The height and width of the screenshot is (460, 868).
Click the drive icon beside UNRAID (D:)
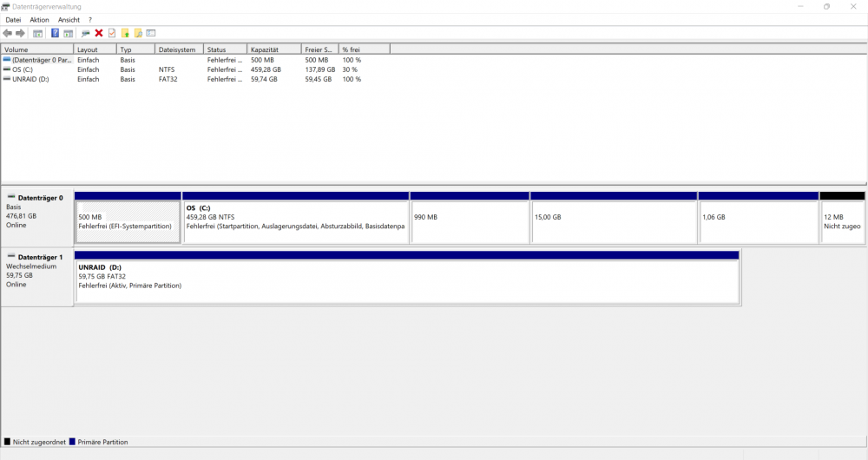coord(7,79)
